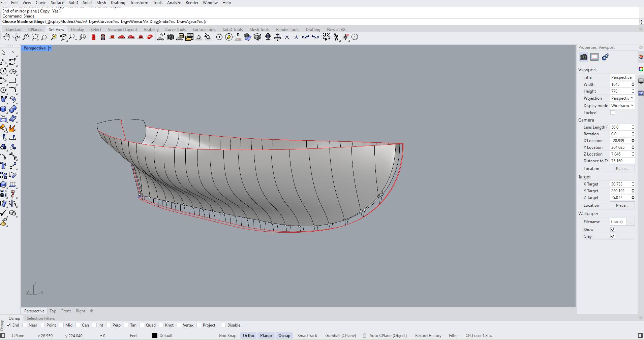
Task: Click the Circle drawing tool
Action: click(x=3, y=71)
